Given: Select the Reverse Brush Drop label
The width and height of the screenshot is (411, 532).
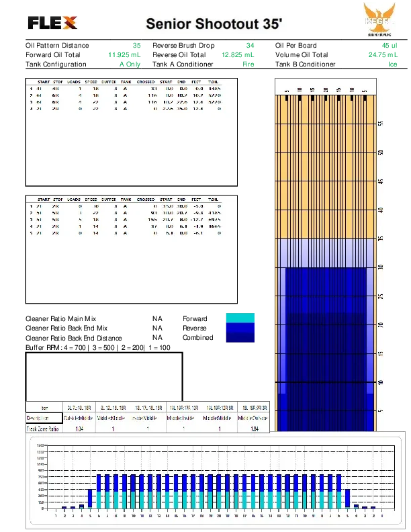Looking at the screenshot, I should (183, 46).
